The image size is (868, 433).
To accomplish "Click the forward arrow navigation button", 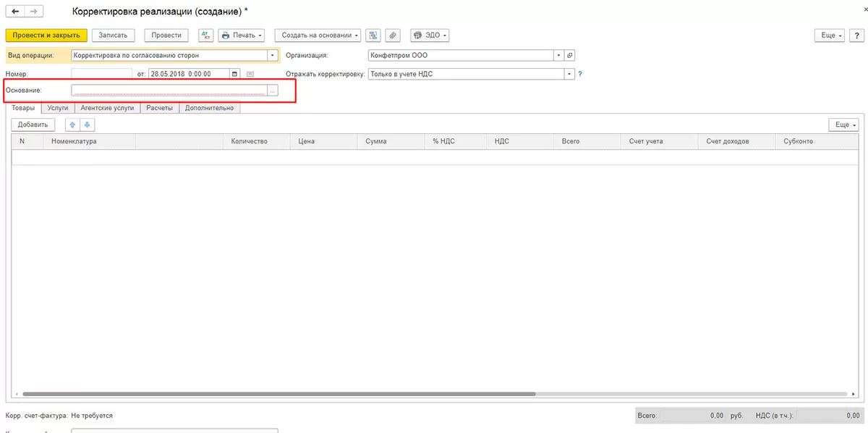I will 33,12.
